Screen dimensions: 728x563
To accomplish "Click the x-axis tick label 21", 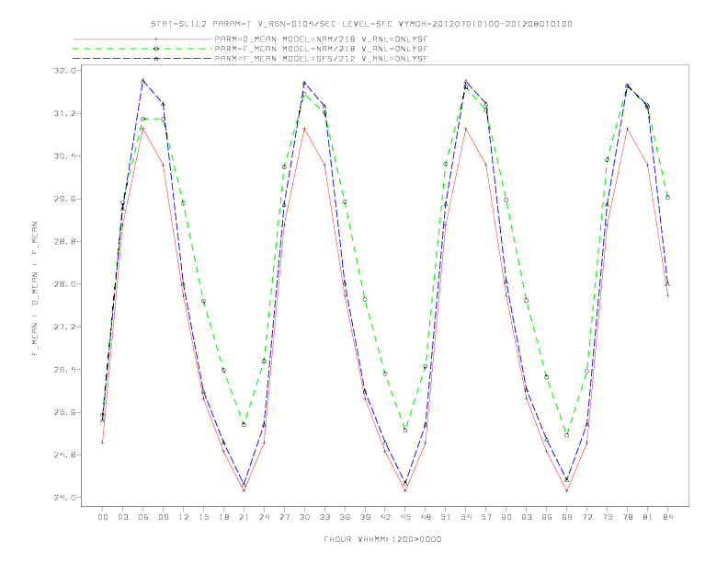I will pos(245,517).
